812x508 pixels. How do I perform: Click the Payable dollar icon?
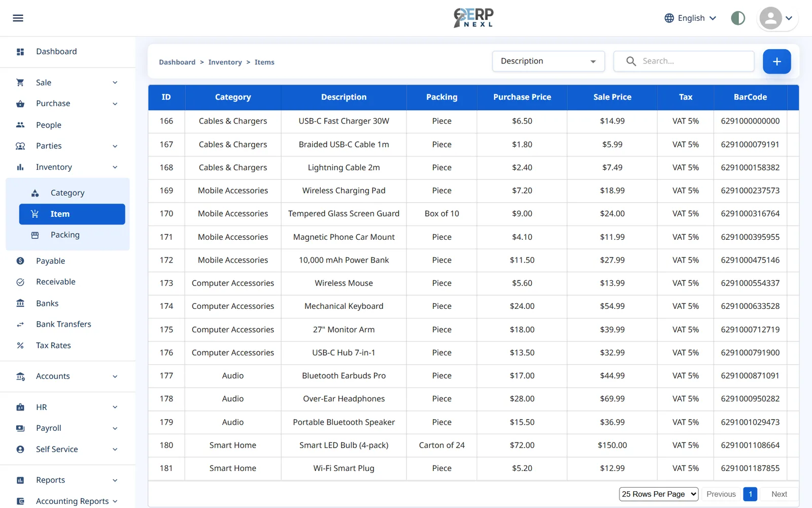click(20, 261)
